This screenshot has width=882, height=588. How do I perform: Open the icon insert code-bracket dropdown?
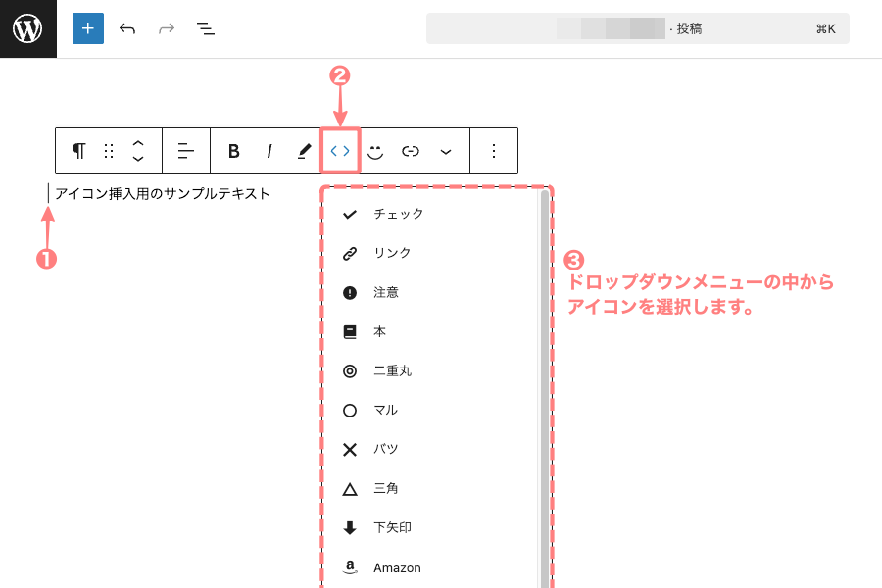tap(340, 151)
